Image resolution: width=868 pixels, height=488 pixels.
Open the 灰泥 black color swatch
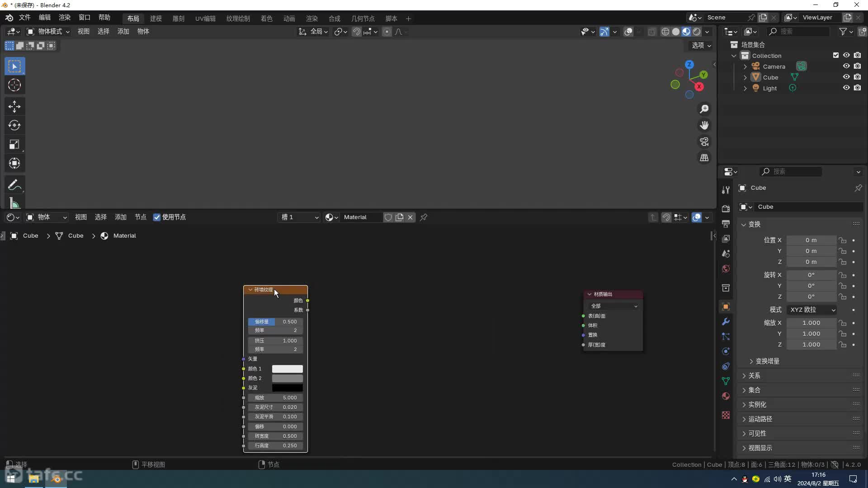[288, 388]
